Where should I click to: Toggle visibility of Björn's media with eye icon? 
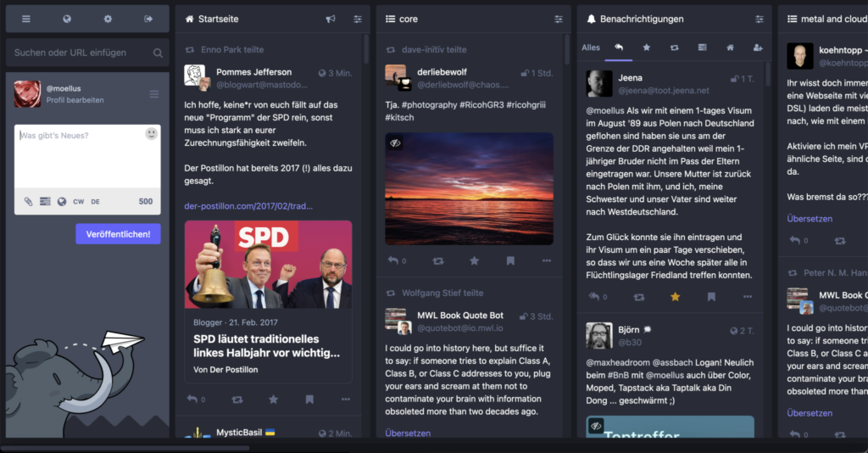click(596, 426)
